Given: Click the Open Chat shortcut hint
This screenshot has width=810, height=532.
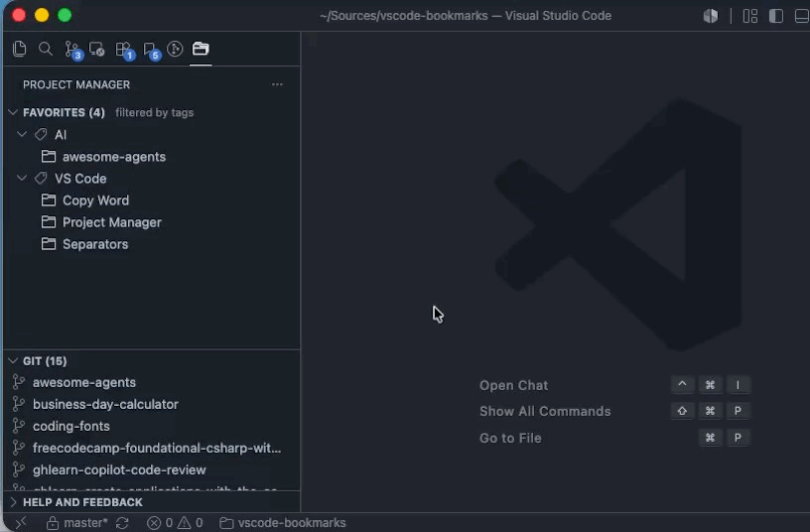Looking at the screenshot, I should (x=513, y=385).
